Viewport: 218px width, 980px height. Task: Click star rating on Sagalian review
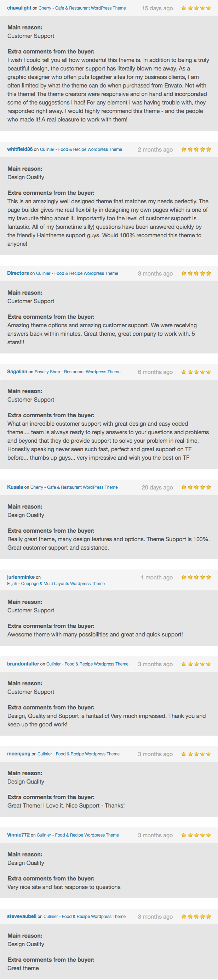click(196, 372)
